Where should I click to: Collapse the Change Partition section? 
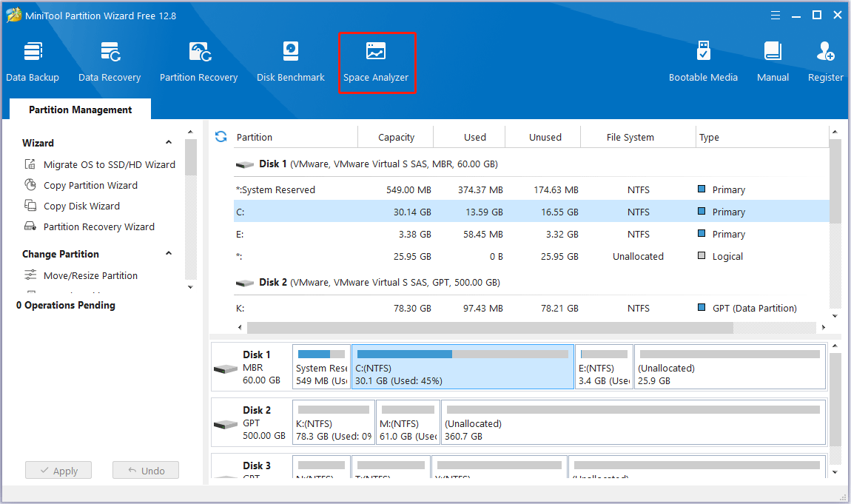coord(169,254)
